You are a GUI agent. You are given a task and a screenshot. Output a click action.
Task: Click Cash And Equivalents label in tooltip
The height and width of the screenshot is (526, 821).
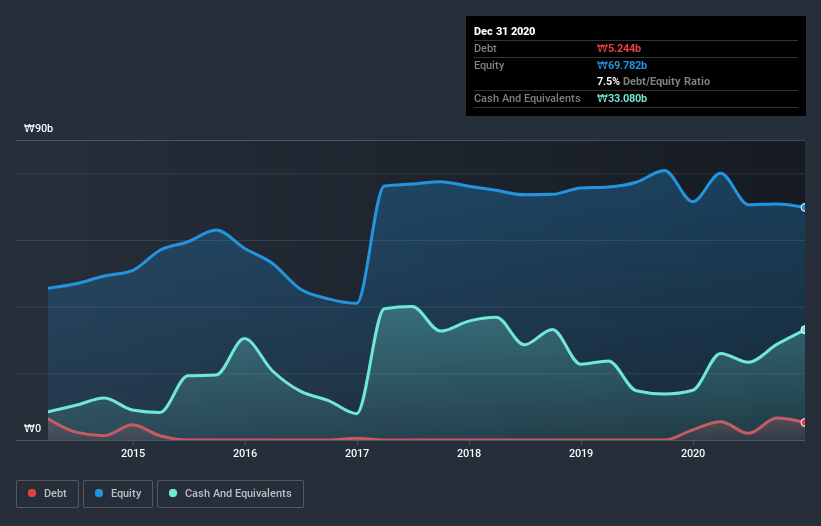(527, 98)
